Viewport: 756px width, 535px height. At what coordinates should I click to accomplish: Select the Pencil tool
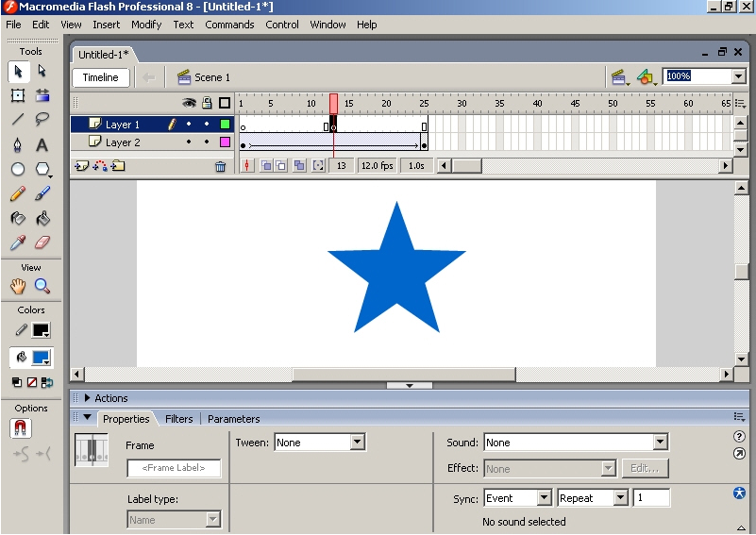(x=18, y=193)
